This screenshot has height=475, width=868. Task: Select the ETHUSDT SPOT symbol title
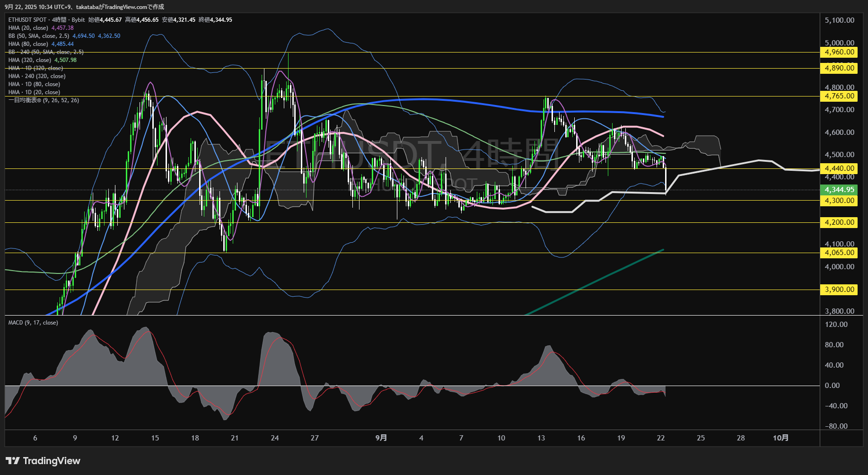tap(27, 20)
